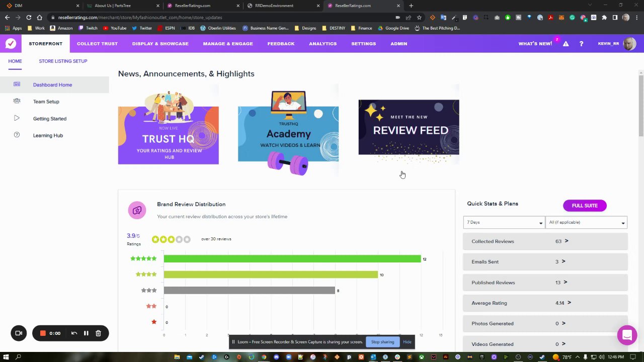Open the help question mark icon
The height and width of the screenshot is (362, 644).
click(581, 44)
